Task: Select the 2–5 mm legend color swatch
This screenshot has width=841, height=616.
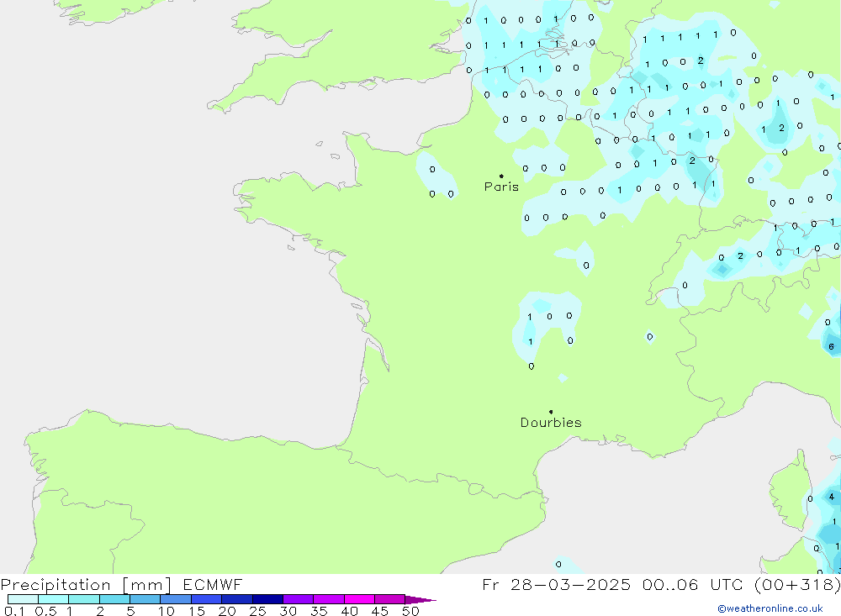Action: (x=114, y=599)
